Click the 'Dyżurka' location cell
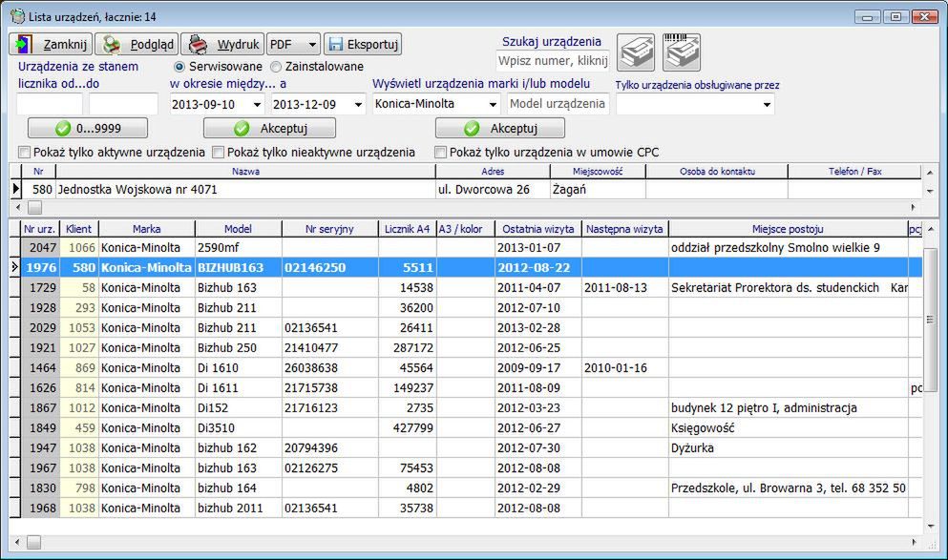948x560 pixels. coord(788,447)
